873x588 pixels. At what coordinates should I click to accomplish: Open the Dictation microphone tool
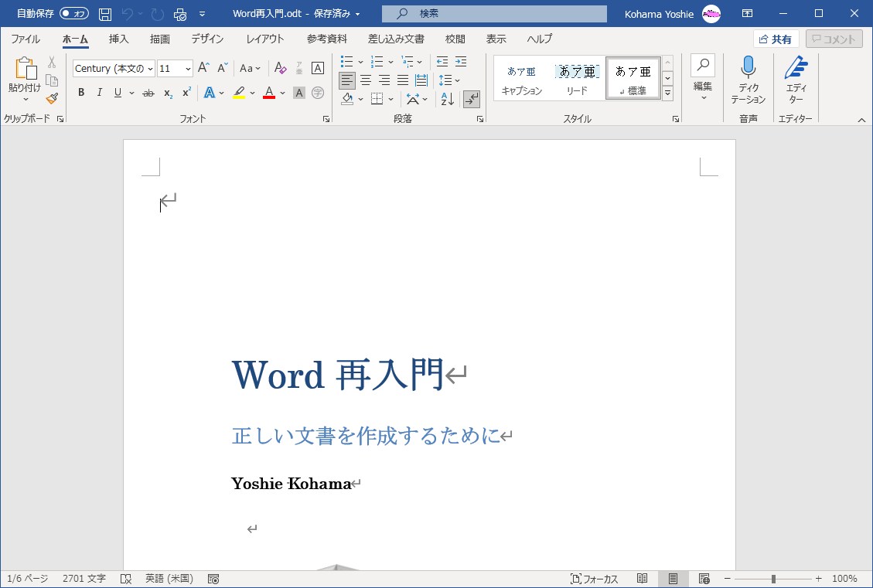click(x=748, y=80)
